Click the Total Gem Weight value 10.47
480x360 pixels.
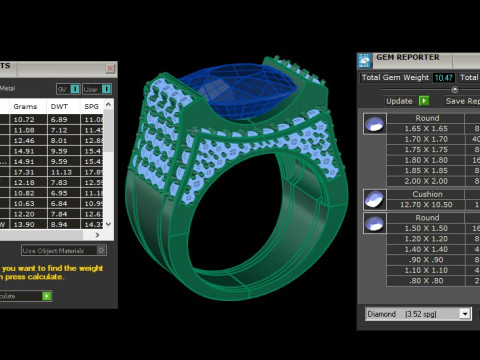tap(444, 78)
